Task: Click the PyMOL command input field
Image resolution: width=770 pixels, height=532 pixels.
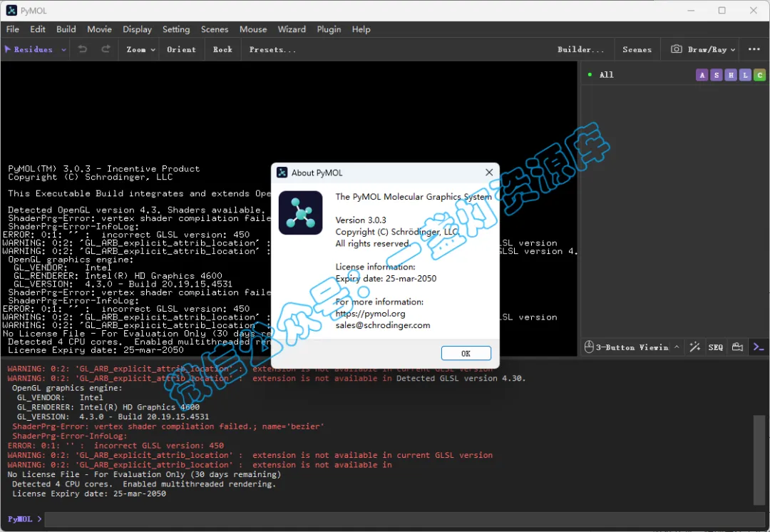Action: tap(404, 519)
